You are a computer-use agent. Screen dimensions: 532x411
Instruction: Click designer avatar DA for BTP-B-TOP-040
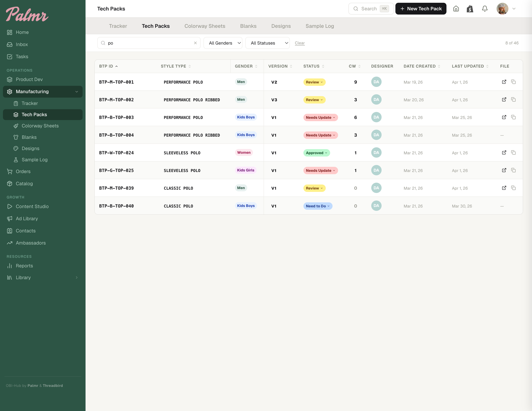(376, 206)
